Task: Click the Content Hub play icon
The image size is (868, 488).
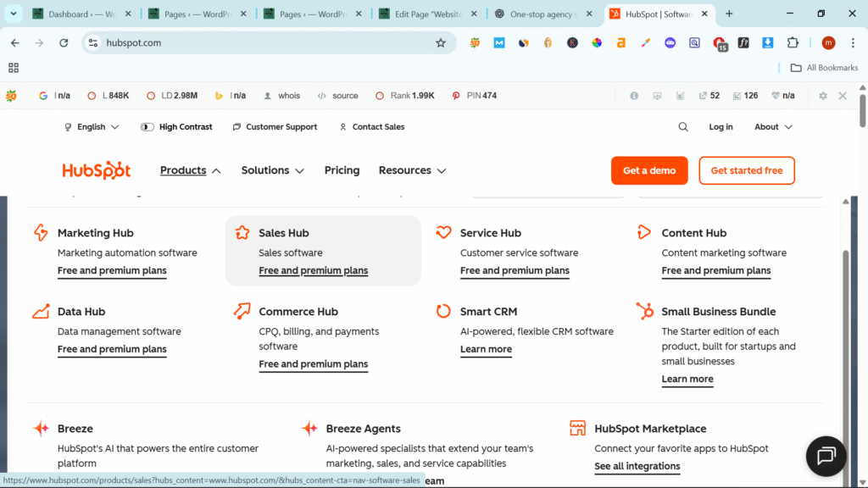Action: click(644, 232)
